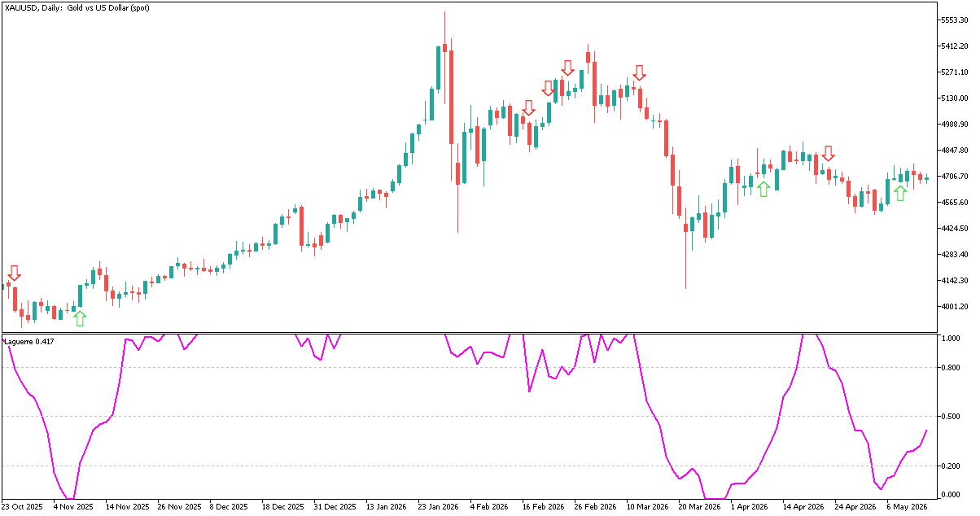
Task: Click the 23 Oct 2025 date label
Action: click(x=23, y=506)
